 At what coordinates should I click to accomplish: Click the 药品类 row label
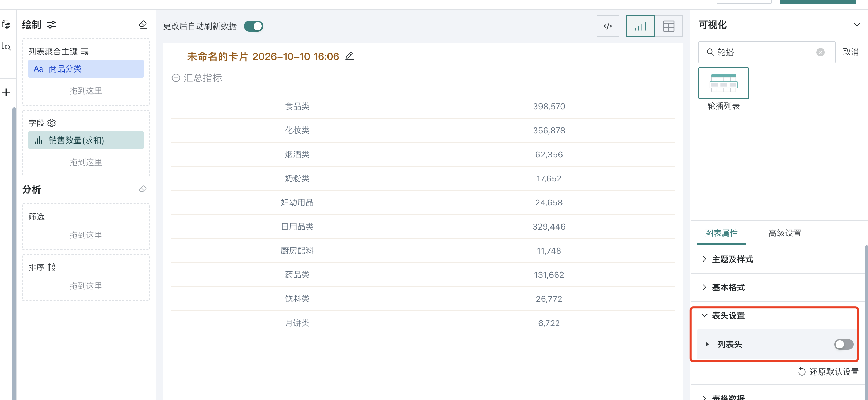click(x=297, y=275)
